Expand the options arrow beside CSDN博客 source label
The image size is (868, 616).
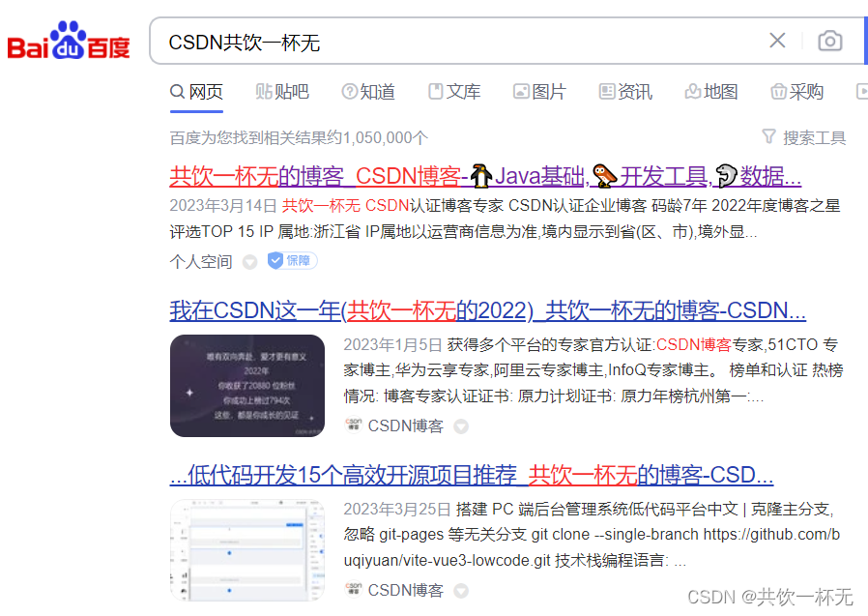coord(460,425)
